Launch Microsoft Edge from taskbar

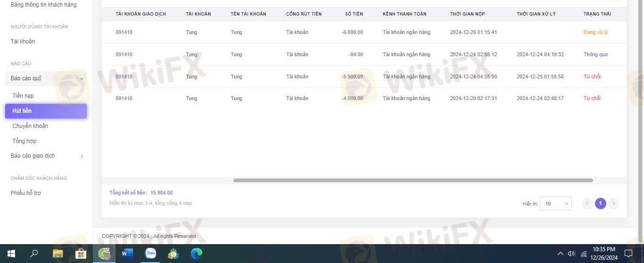click(197, 254)
